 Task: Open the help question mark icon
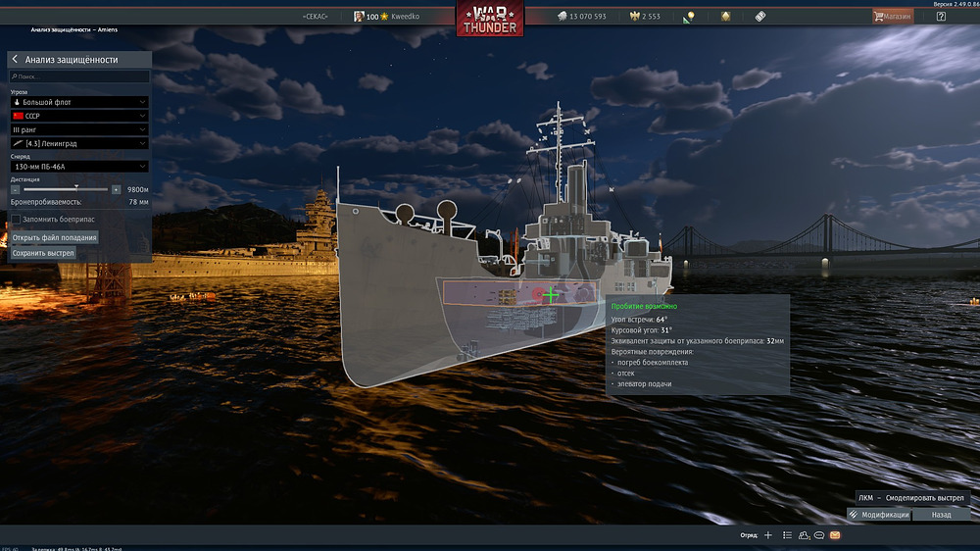[941, 17]
